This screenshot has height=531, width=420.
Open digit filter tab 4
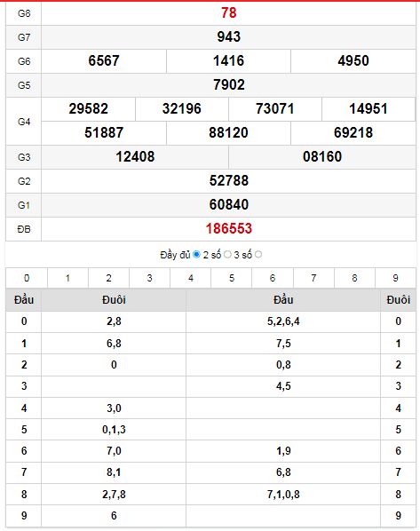pyautogui.click(x=191, y=278)
